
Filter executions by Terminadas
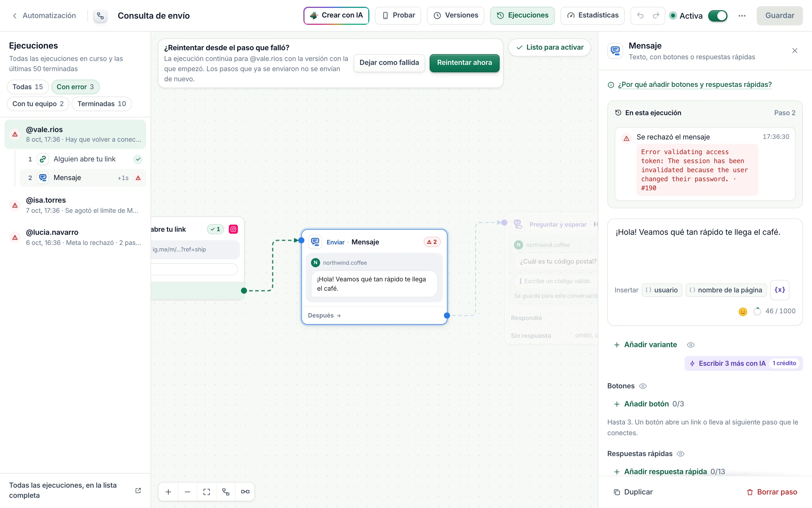pyautogui.click(x=102, y=104)
